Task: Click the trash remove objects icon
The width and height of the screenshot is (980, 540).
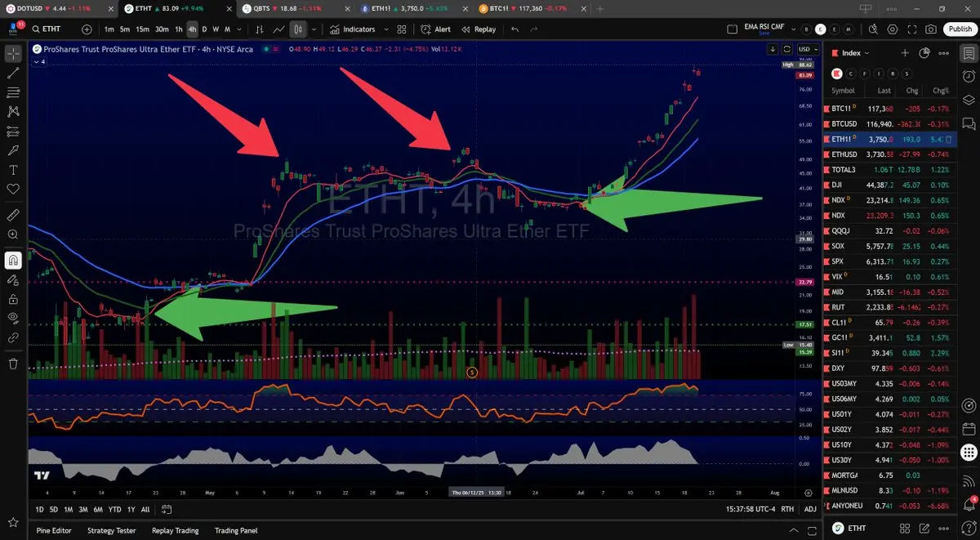Action: [13, 363]
